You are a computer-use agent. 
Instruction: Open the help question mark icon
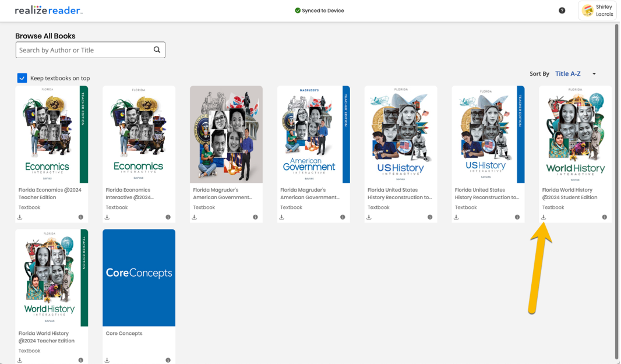tap(562, 10)
